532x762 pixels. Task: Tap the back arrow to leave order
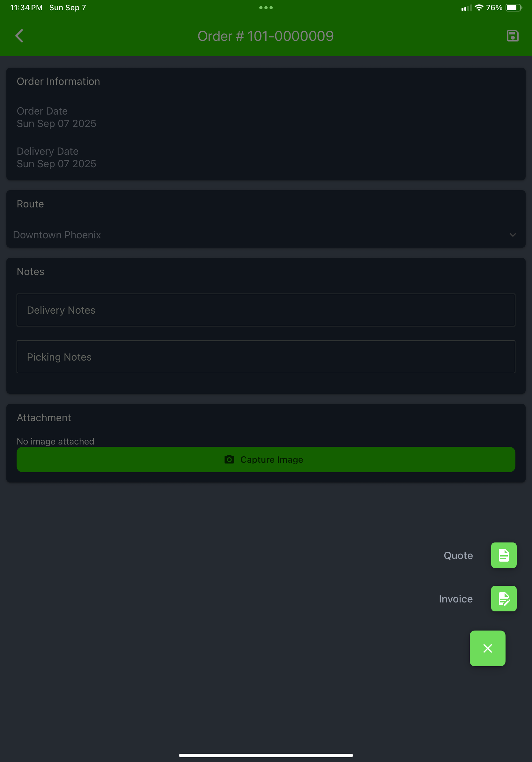coord(19,35)
